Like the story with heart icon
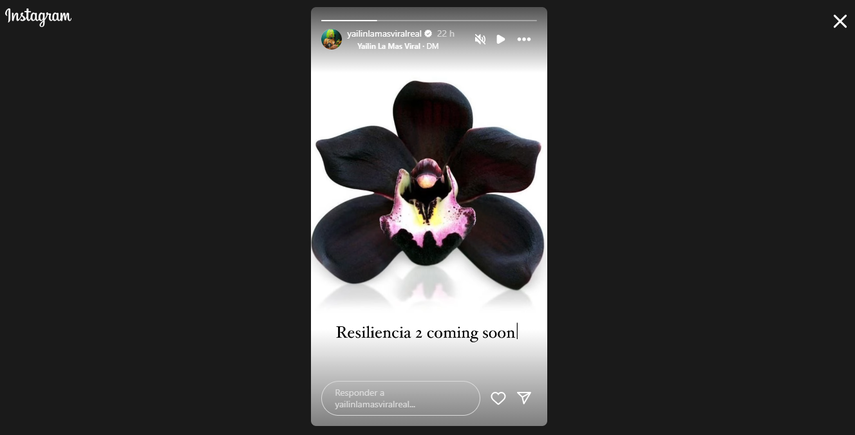The image size is (855, 435). click(498, 398)
